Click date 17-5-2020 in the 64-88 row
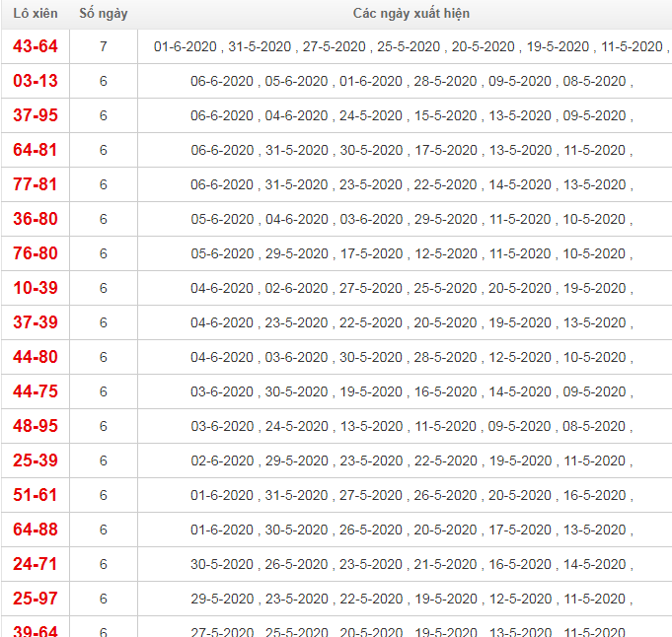 (x=520, y=530)
